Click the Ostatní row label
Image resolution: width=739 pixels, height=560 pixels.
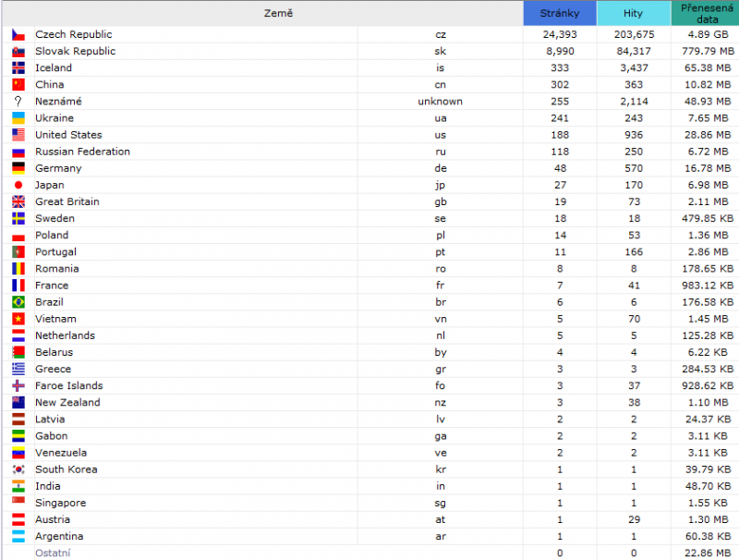53,553
